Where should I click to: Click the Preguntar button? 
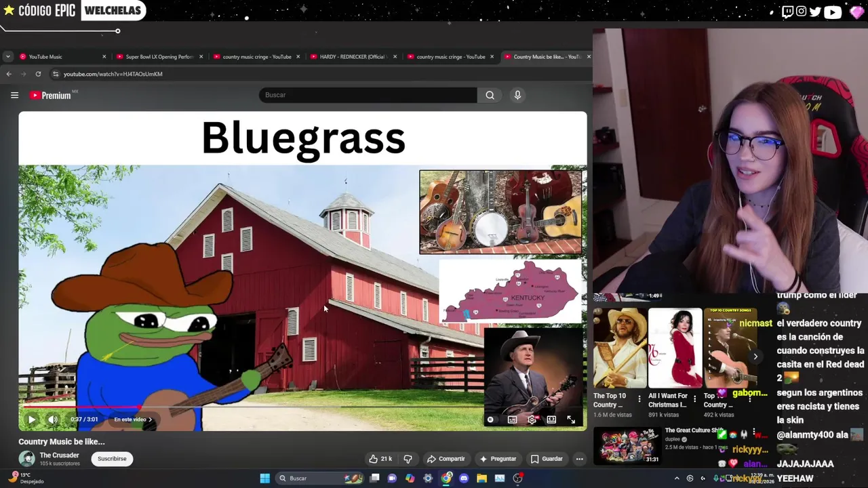point(498,459)
